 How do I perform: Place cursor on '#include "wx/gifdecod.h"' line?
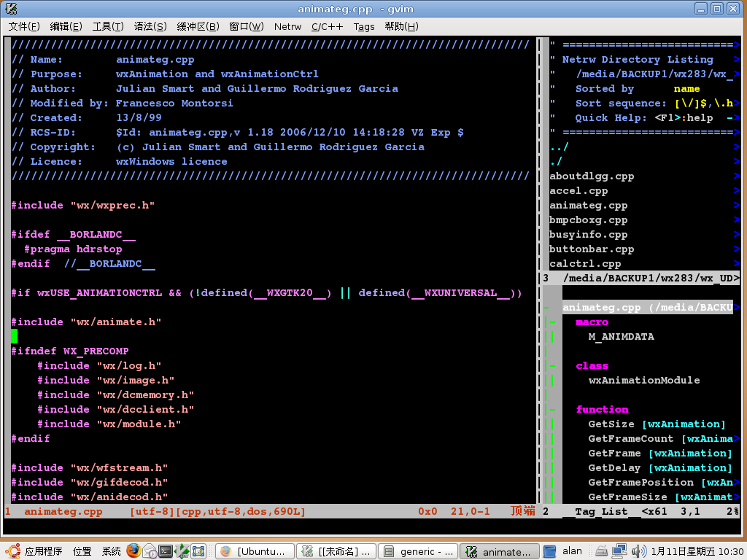coord(90,483)
